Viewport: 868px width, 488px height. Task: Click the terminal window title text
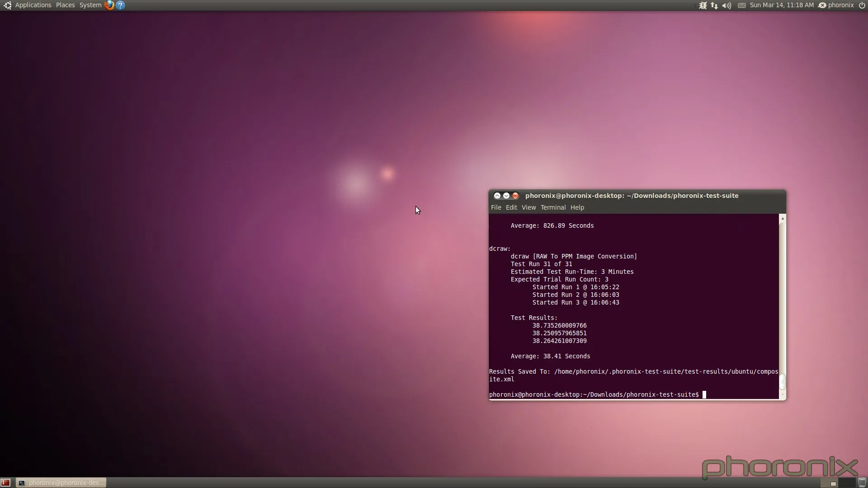pyautogui.click(x=632, y=196)
